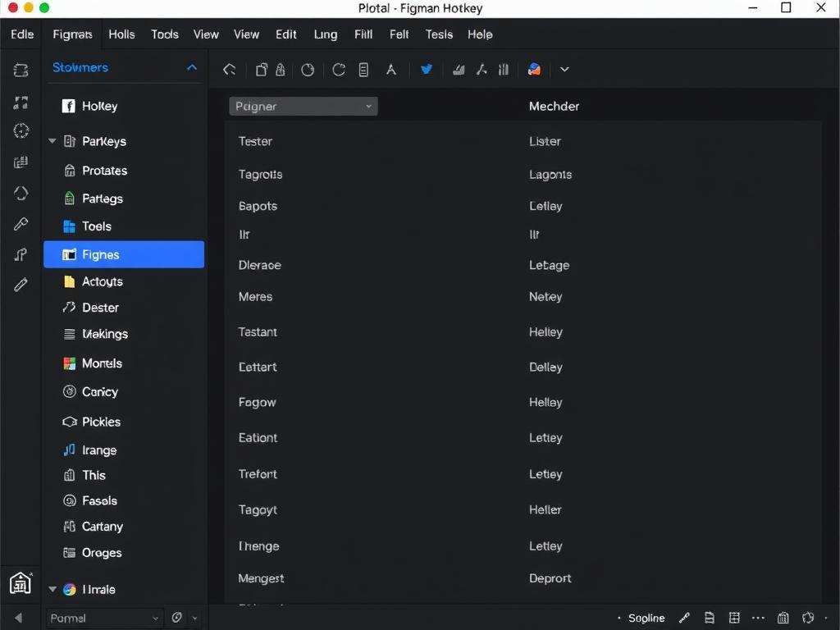Click the Lagonts value
Screen dimensions: 840x630
click(x=550, y=175)
